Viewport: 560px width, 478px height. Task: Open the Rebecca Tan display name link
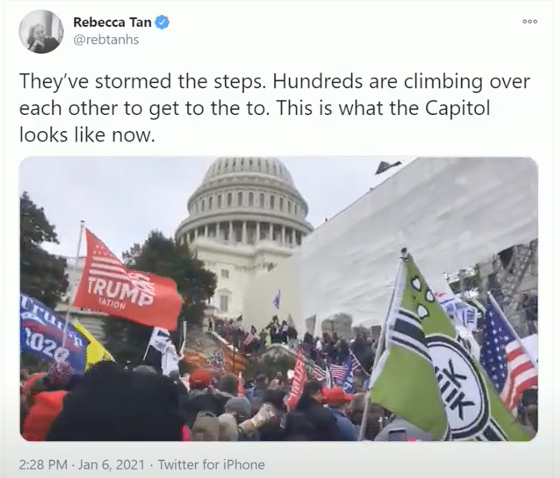pyautogui.click(x=112, y=22)
